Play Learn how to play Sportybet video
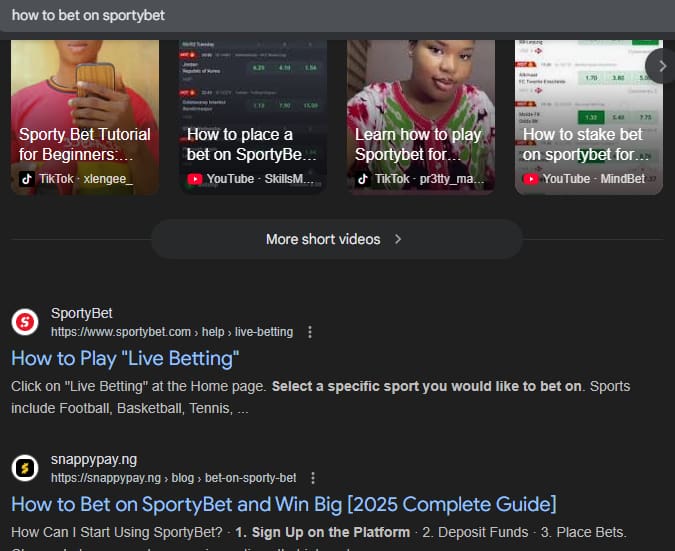Image resolution: width=675 pixels, height=551 pixels. coord(421,117)
